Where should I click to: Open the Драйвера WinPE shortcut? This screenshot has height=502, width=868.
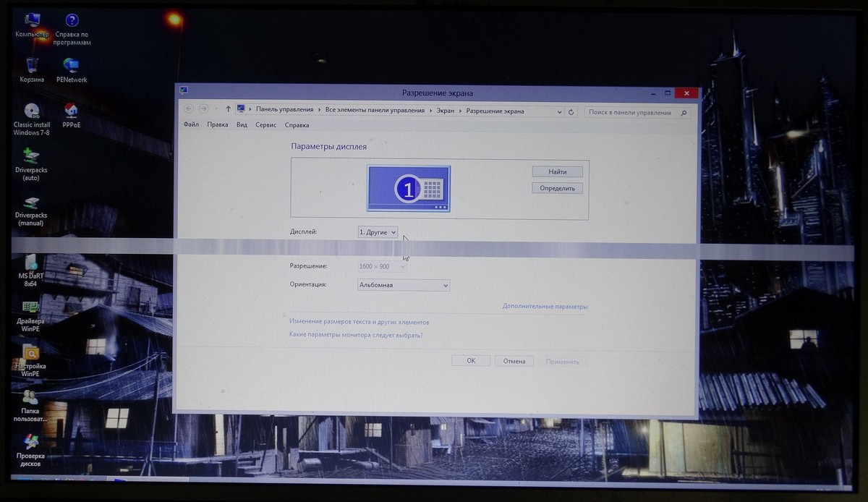[31, 307]
